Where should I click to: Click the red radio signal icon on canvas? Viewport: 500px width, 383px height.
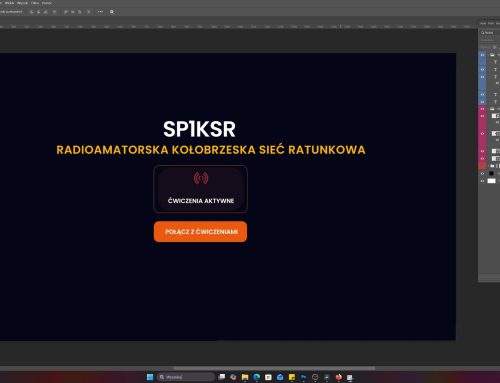coord(201,178)
